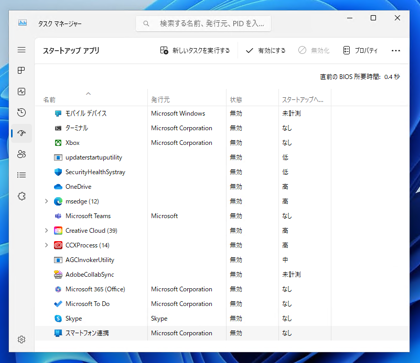Click 新しいタスクを実行する button
This screenshot has width=420, height=363.
click(x=195, y=51)
